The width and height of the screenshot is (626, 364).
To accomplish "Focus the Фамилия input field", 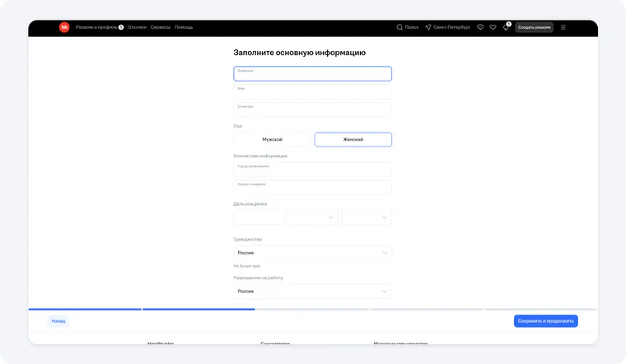I will (x=313, y=74).
